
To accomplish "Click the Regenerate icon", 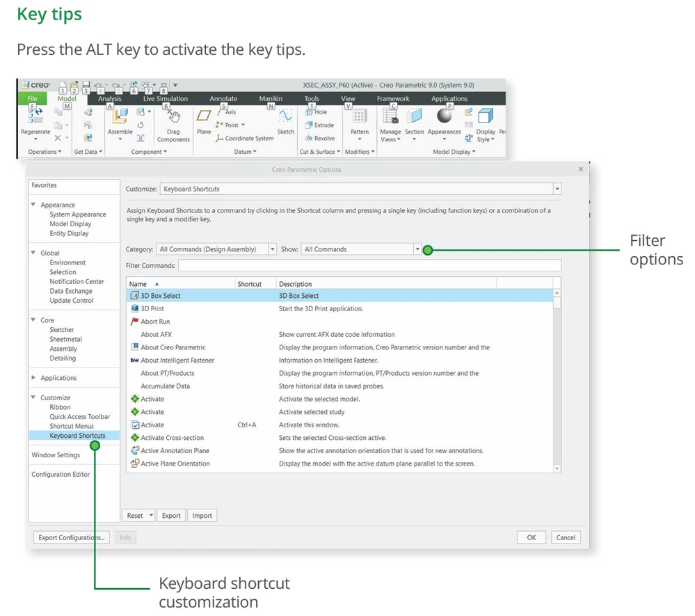I will point(35,115).
